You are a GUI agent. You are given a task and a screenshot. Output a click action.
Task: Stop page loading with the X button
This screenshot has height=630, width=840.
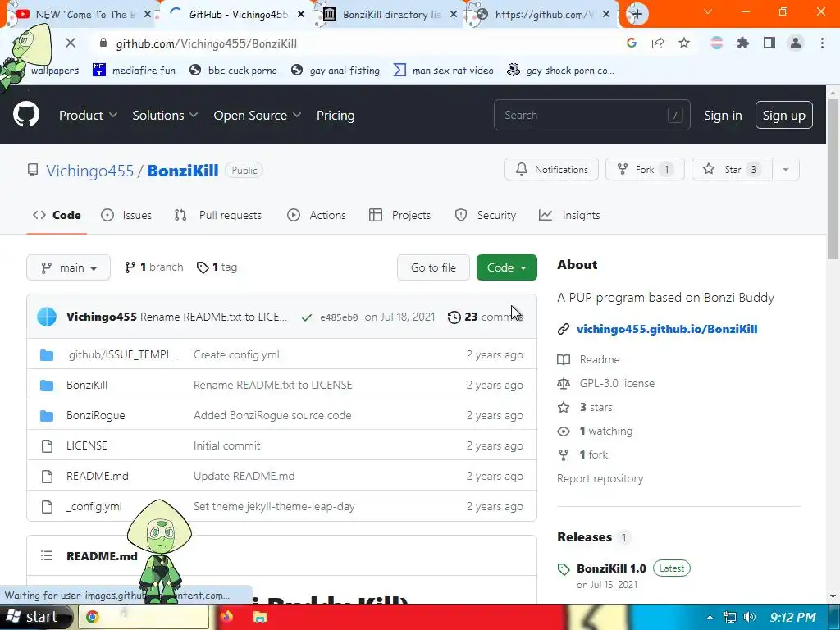point(71,43)
